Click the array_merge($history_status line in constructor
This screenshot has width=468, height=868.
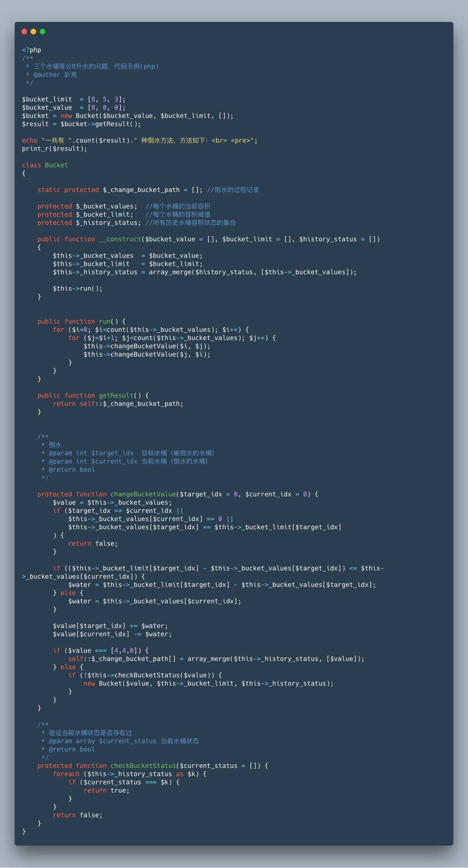205,272
